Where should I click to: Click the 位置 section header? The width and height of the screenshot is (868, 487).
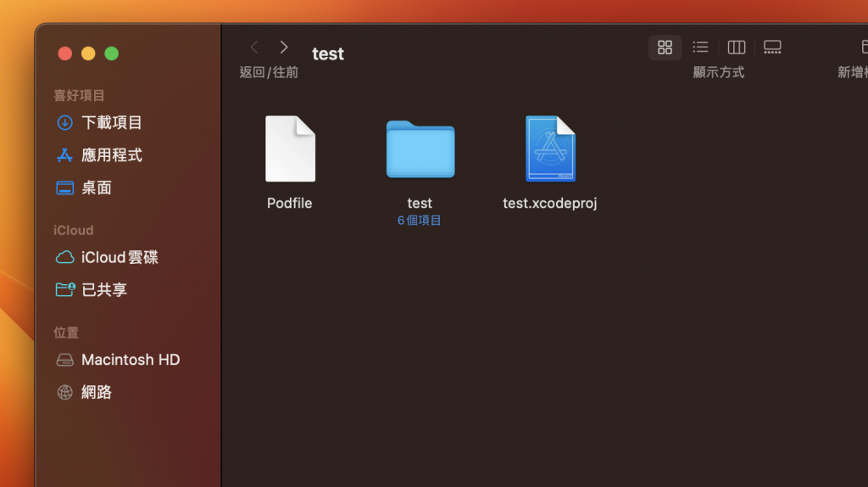pos(66,333)
